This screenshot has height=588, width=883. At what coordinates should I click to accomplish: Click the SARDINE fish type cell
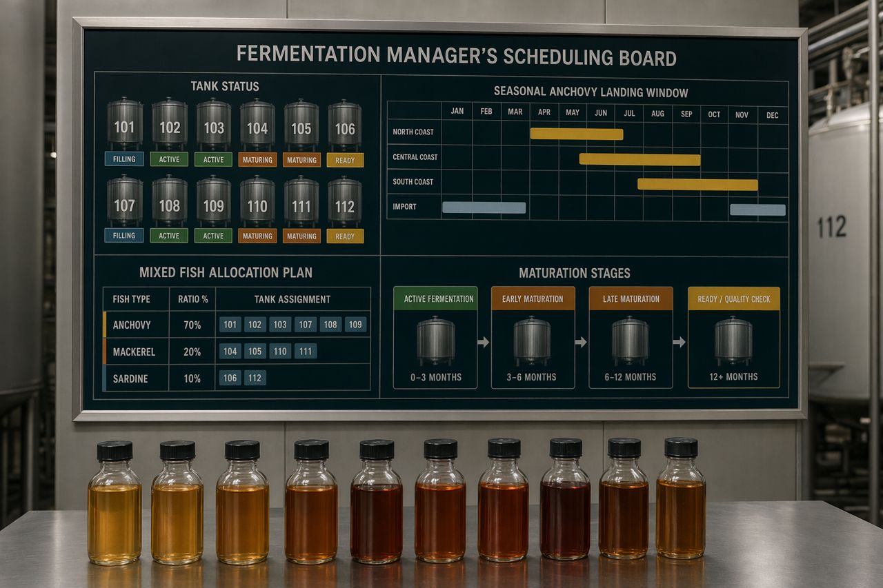pos(136,378)
